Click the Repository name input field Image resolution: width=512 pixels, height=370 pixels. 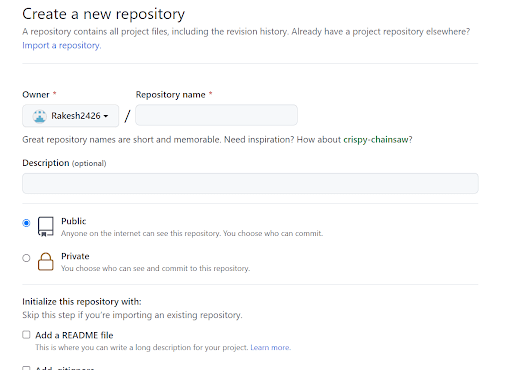pos(216,115)
